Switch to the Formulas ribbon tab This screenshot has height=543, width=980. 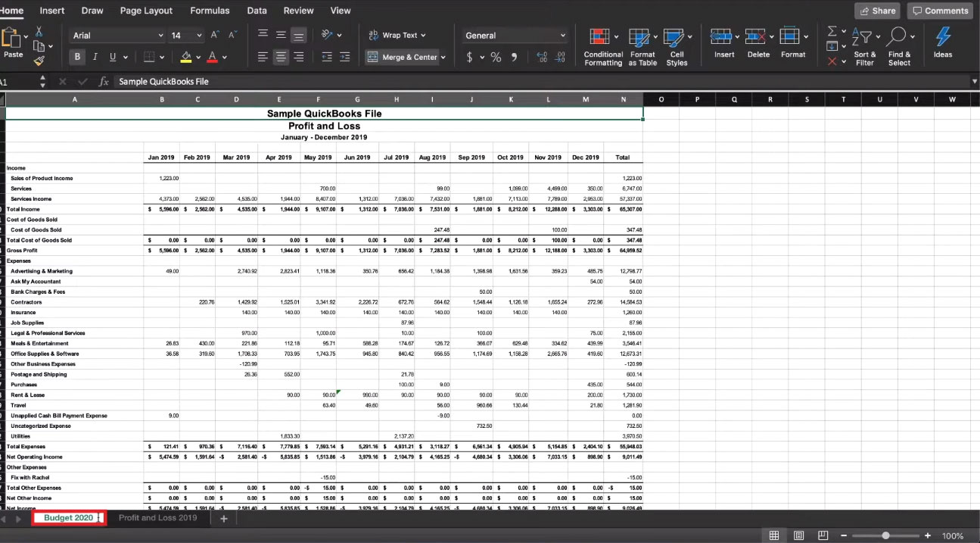tap(210, 11)
